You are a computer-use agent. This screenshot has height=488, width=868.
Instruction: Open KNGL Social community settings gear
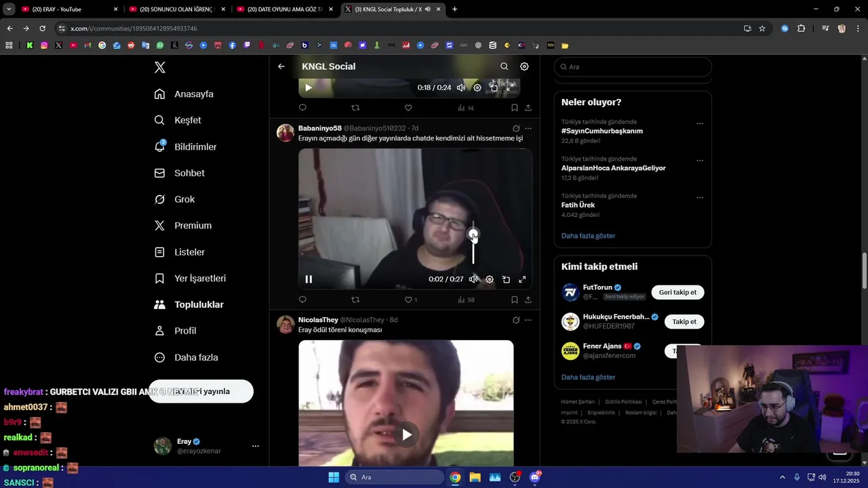pyautogui.click(x=524, y=66)
